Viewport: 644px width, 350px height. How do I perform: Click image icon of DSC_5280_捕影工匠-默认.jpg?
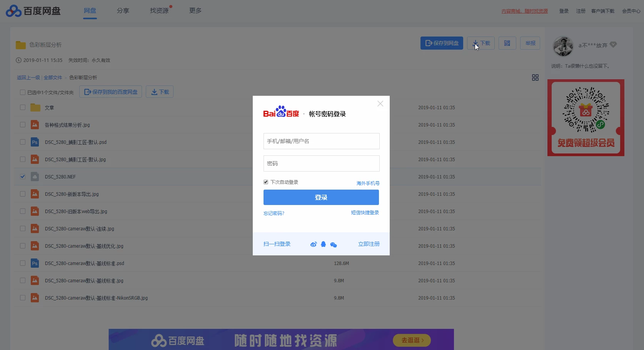coord(35,159)
